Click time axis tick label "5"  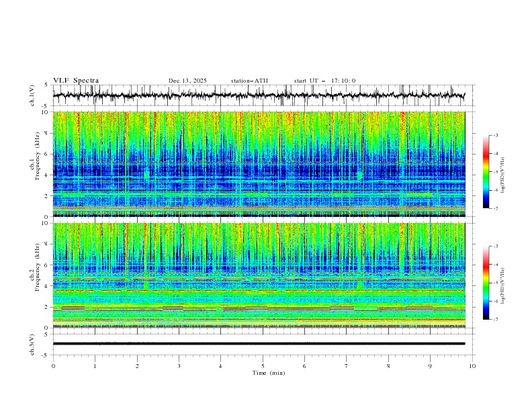coord(263,366)
